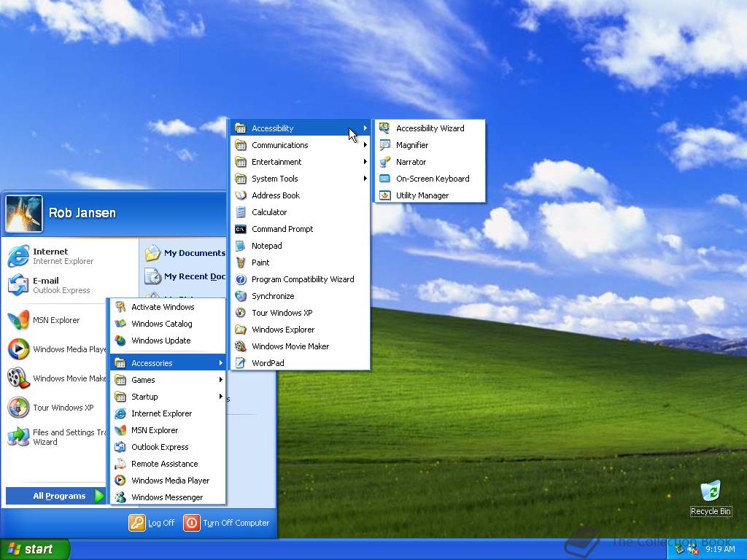Expand the Communications submenu arrow

(x=365, y=145)
